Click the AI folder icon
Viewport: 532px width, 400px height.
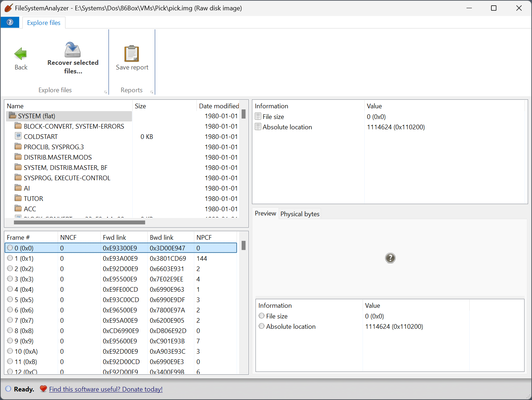(x=18, y=188)
